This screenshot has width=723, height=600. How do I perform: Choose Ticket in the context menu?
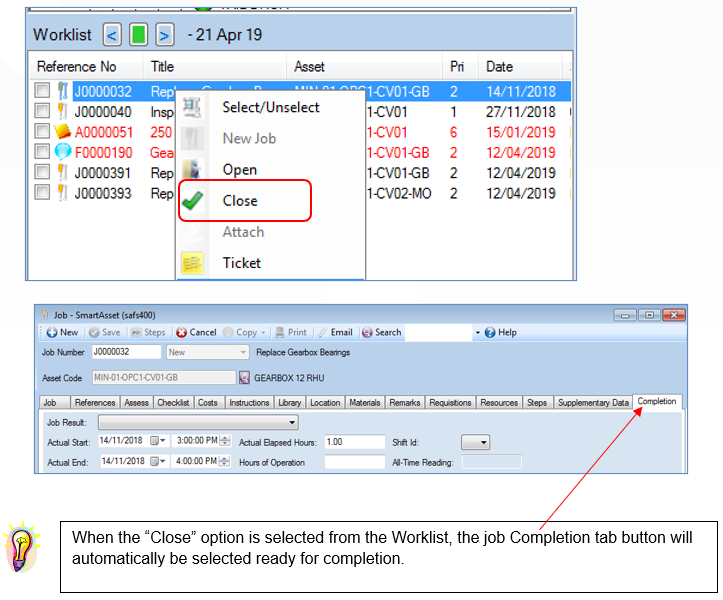tap(271, 263)
